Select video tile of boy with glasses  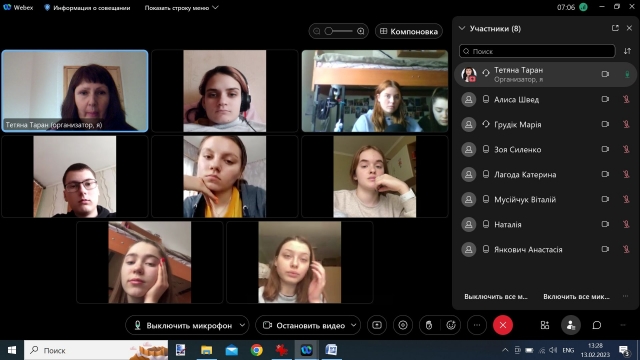pos(75,176)
